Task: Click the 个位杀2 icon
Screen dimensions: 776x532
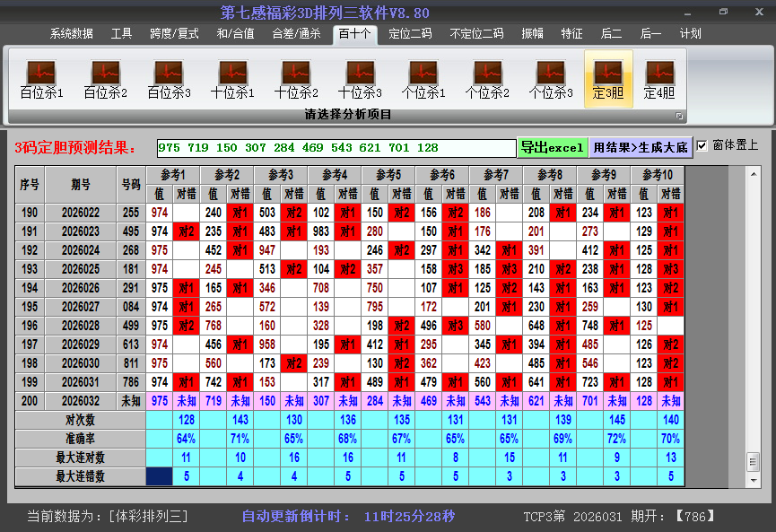Action: coord(487,79)
